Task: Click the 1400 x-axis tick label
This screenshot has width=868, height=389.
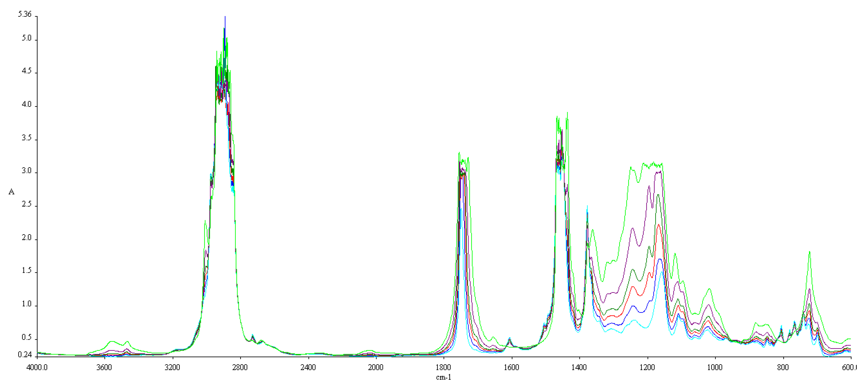Action: [x=579, y=368]
